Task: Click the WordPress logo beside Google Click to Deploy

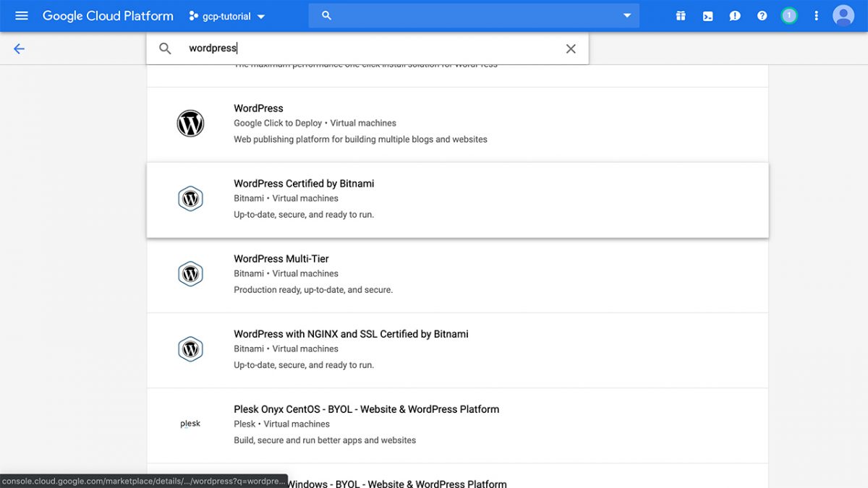Action: tap(190, 123)
